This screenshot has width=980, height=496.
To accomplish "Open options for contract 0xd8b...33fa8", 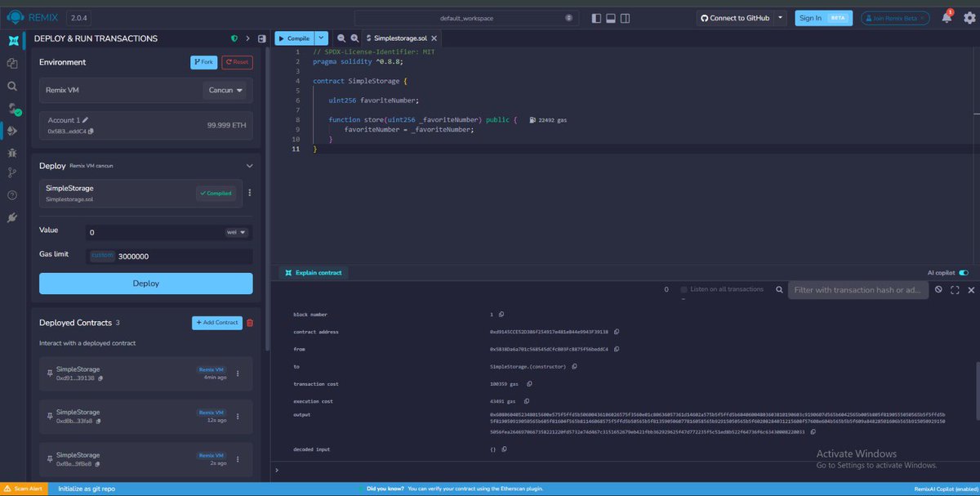I will [x=238, y=417].
